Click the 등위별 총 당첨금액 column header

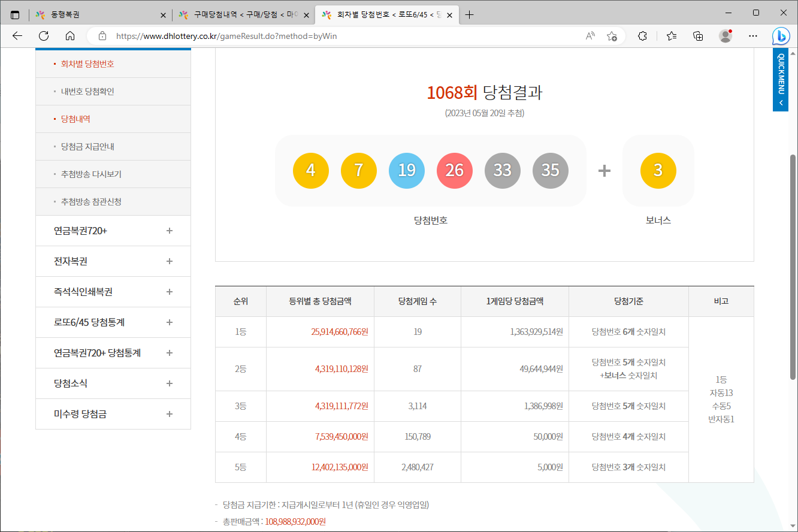[x=320, y=301]
